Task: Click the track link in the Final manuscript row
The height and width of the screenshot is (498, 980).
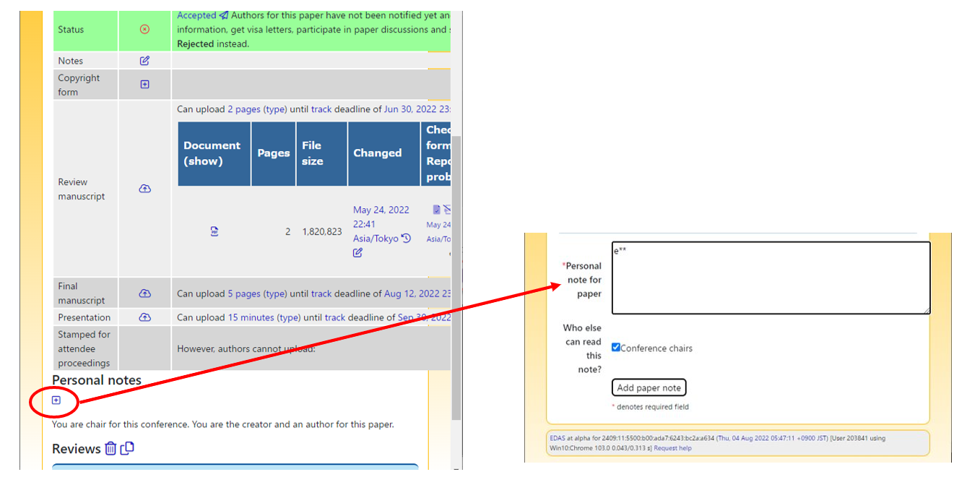Action: [321, 293]
